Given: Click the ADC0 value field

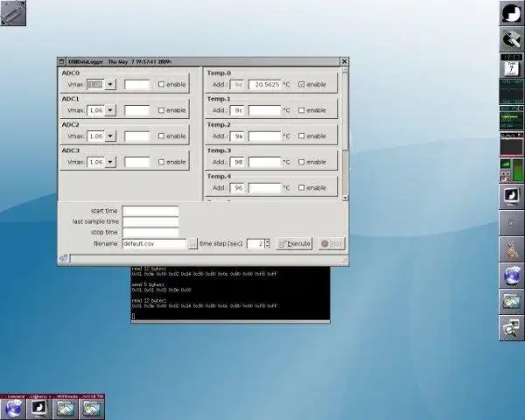Looking at the screenshot, I should (x=137, y=84).
